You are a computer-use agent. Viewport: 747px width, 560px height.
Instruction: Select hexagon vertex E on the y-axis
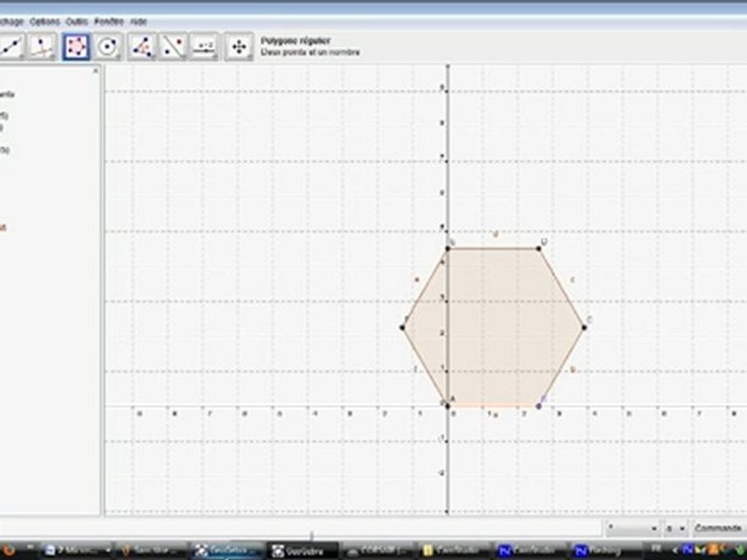(448, 249)
